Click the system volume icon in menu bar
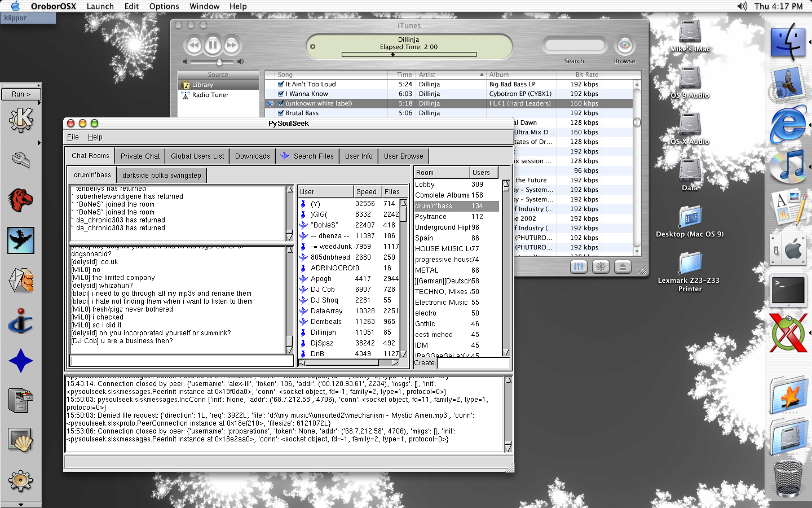Viewport: 812px width, 508px height. pyautogui.click(x=742, y=6)
